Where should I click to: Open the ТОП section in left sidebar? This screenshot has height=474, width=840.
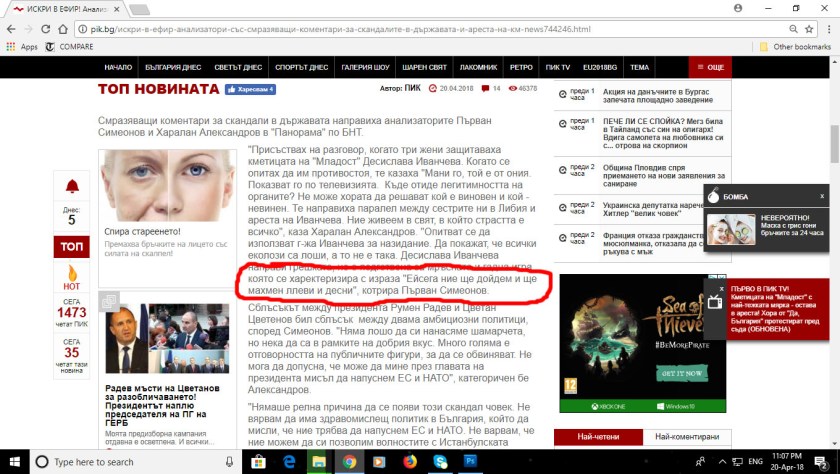72,246
